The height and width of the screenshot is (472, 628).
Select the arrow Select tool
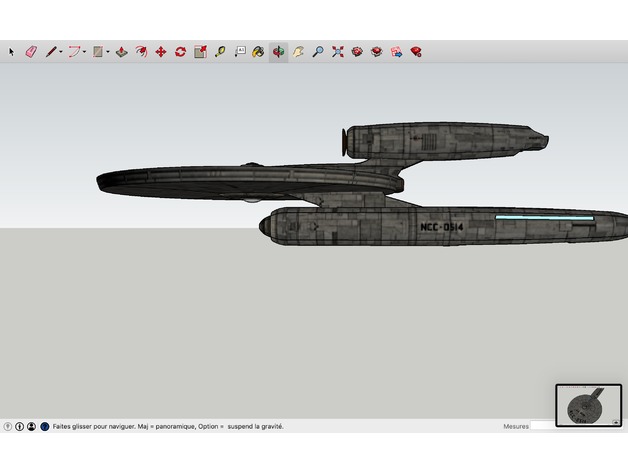point(11,52)
